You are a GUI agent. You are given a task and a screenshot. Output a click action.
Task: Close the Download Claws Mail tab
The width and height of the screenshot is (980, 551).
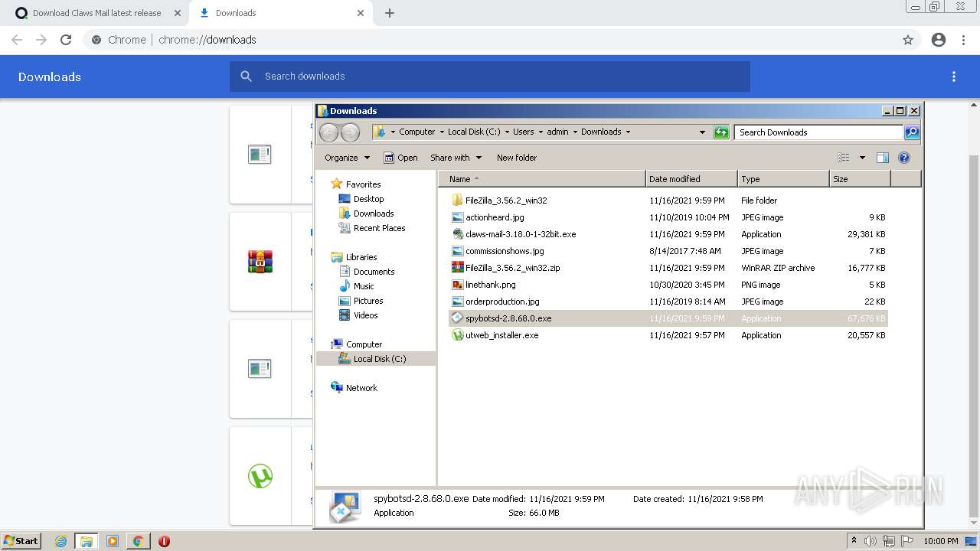point(177,13)
